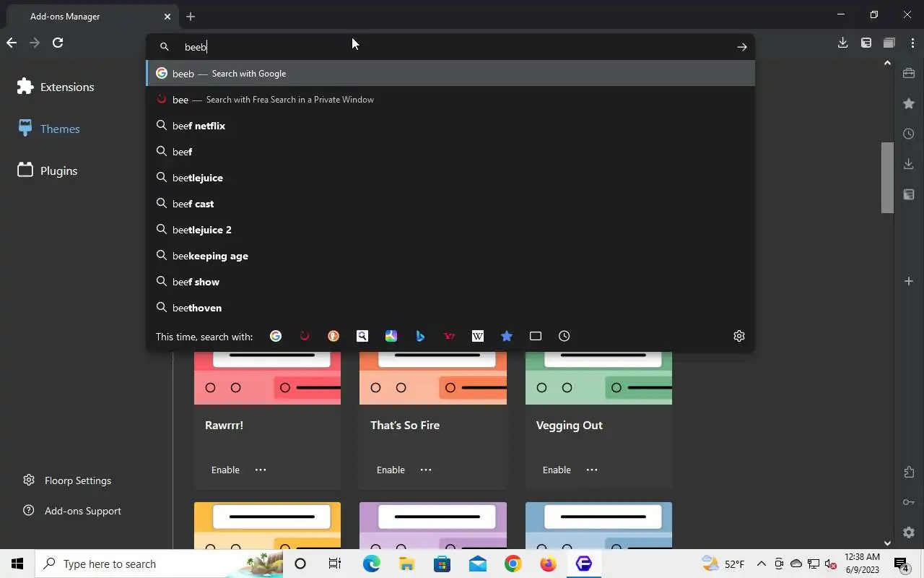Select the 'beef show' suggestion

pyautogui.click(x=450, y=282)
